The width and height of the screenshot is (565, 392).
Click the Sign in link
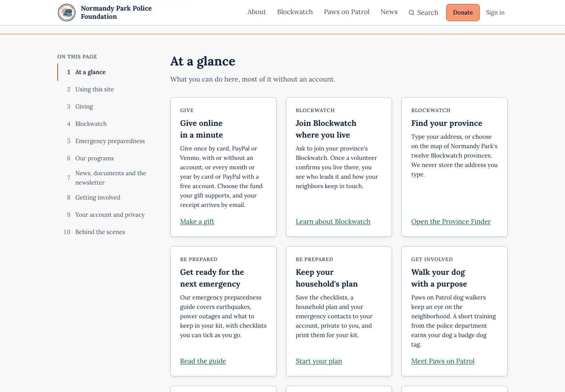click(495, 13)
